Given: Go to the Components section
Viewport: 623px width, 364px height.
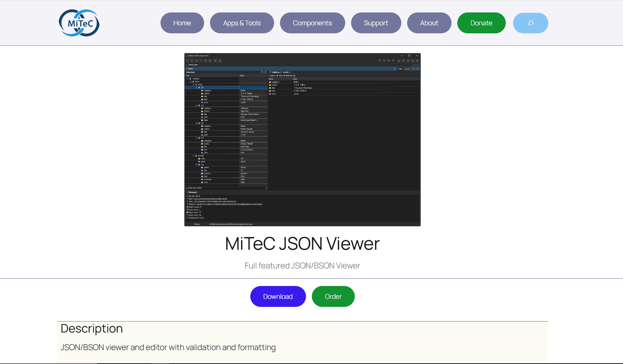Looking at the screenshot, I should tap(312, 23).
